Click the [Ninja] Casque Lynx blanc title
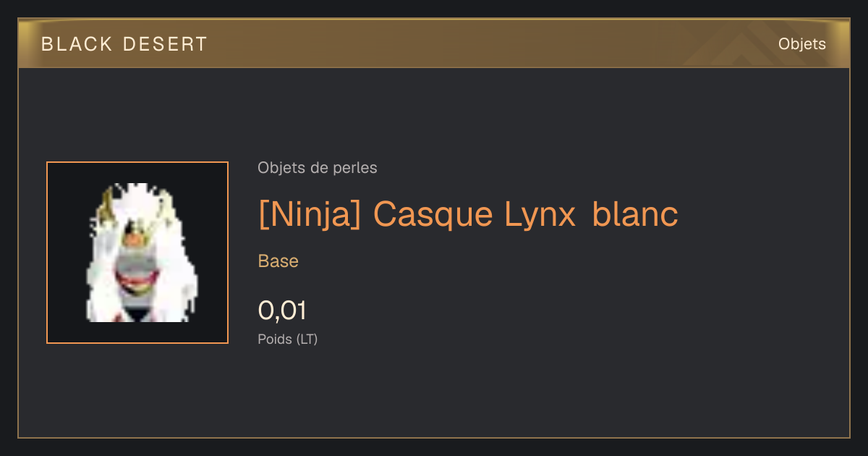This screenshot has width=868, height=456. [x=468, y=214]
